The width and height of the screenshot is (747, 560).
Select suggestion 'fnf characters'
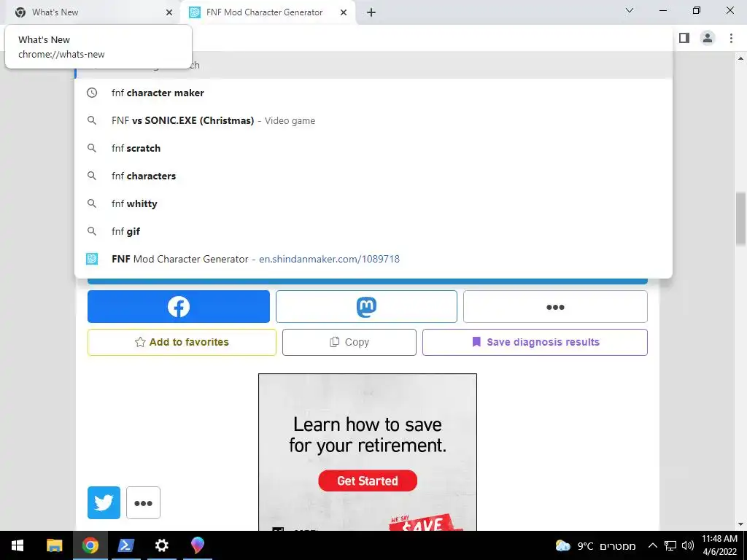point(373,176)
